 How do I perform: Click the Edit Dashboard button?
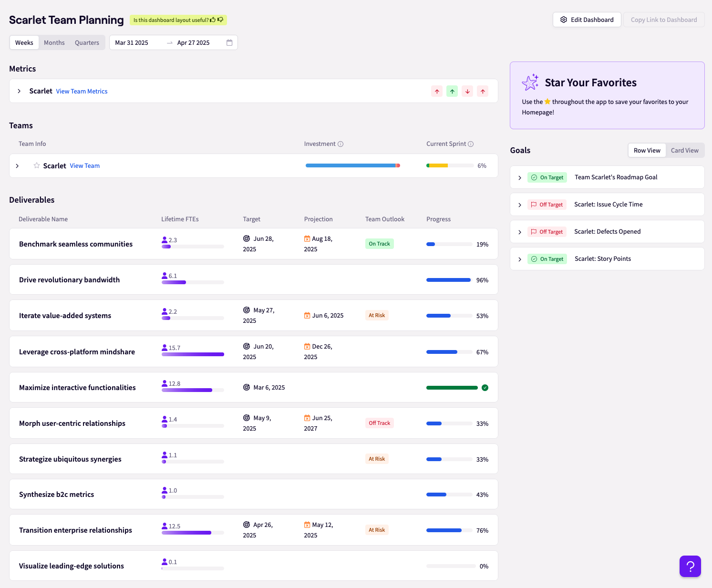click(x=587, y=20)
